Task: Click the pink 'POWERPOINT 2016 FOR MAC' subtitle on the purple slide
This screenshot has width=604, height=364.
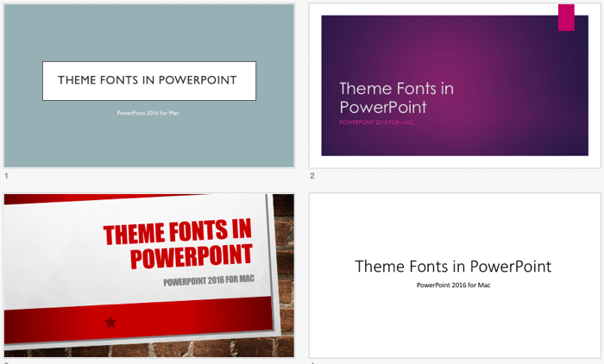Action: (377, 122)
